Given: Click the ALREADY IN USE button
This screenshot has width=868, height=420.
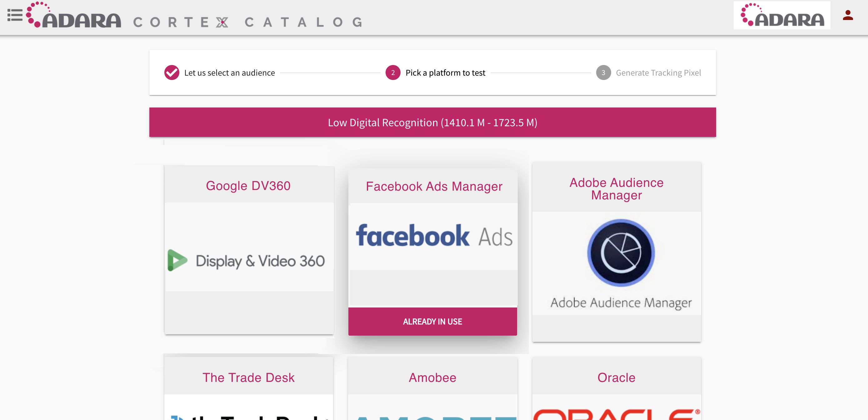Looking at the screenshot, I should pos(432,322).
